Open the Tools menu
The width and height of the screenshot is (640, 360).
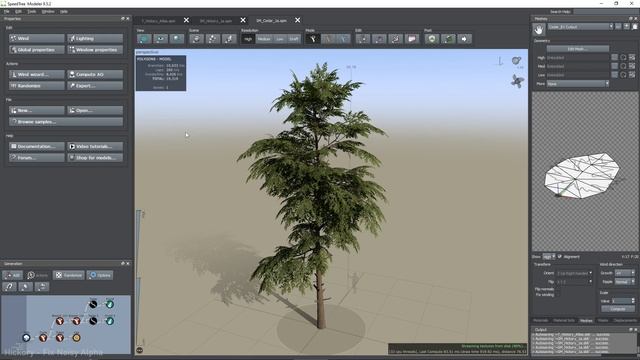[x=32, y=11]
